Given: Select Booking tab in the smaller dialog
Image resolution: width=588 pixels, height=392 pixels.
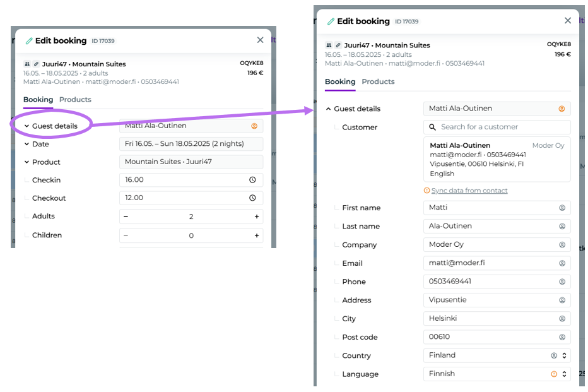Looking at the screenshot, I should 38,100.
